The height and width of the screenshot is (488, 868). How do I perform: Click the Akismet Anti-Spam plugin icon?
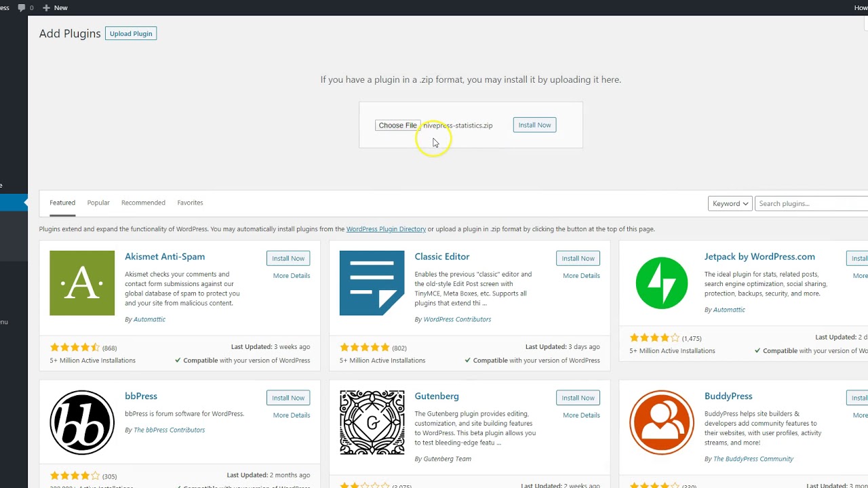(82, 283)
